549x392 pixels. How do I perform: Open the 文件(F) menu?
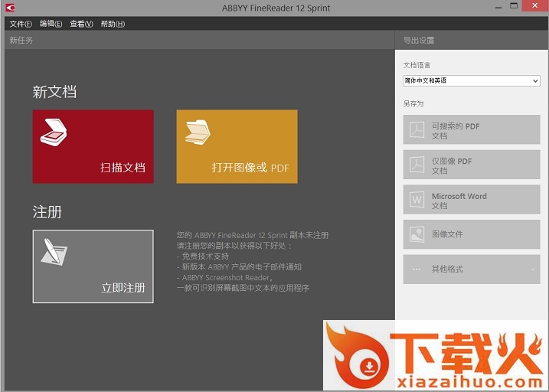[x=21, y=24]
